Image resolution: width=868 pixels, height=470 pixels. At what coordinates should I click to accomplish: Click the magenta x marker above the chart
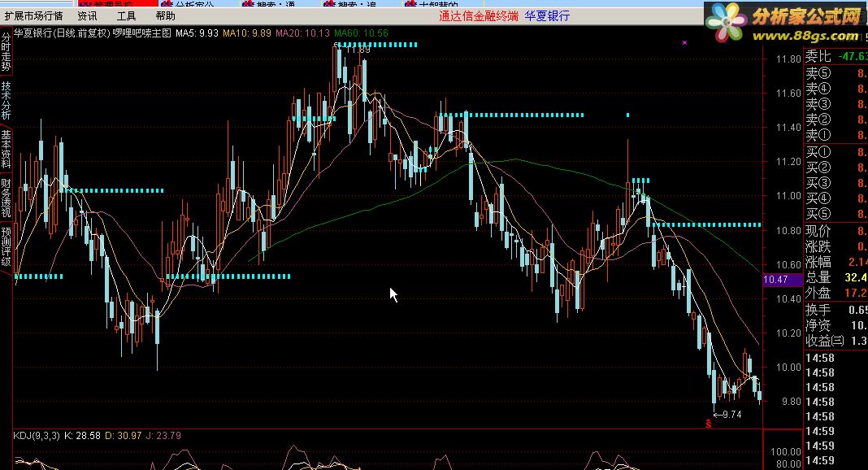[x=685, y=42]
